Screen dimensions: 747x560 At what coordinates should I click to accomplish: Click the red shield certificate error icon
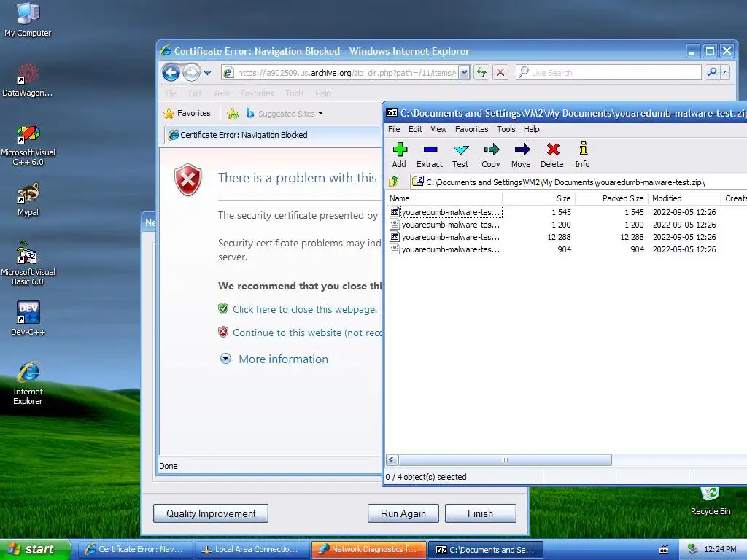click(x=188, y=179)
